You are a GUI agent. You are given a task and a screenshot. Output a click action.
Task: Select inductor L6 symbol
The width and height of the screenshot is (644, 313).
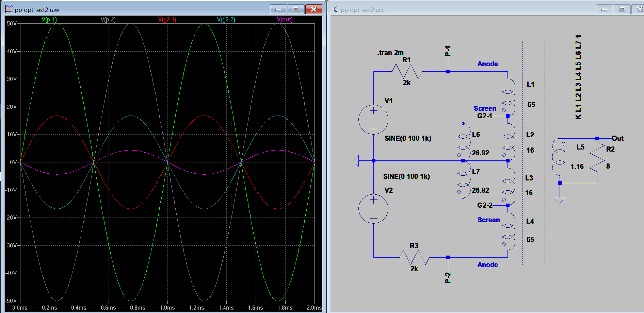point(464,141)
